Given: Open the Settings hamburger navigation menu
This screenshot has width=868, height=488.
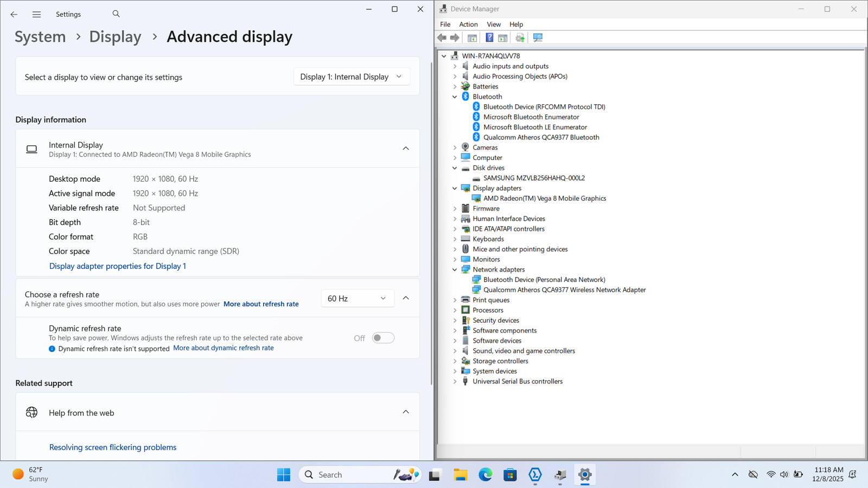Looking at the screenshot, I should pos(36,14).
